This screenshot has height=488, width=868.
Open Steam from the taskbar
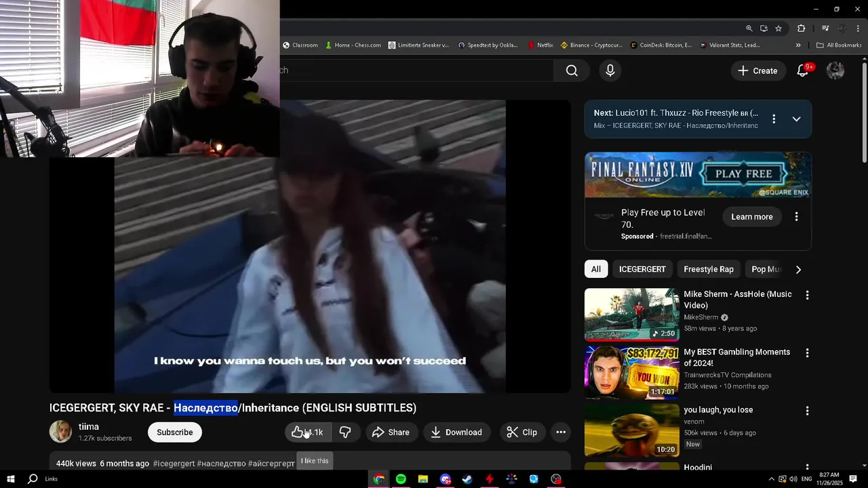tap(467, 479)
